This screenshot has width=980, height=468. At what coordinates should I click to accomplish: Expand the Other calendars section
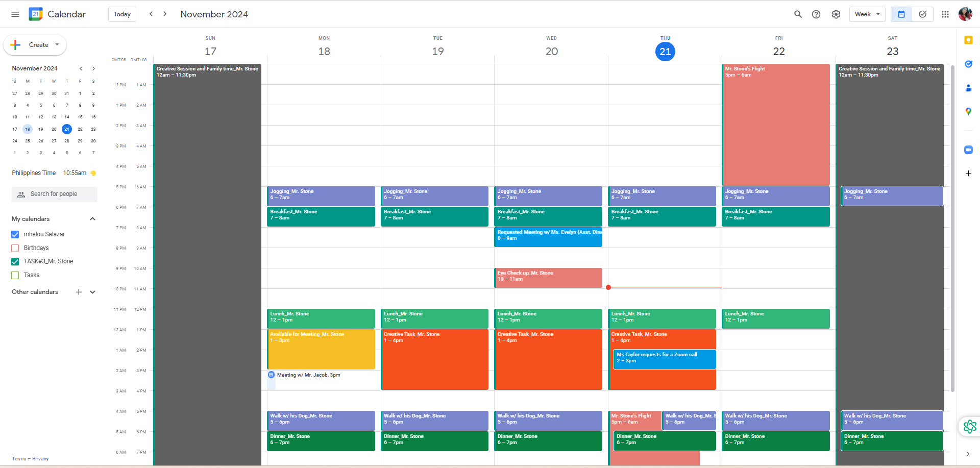click(x=92, y=292)
